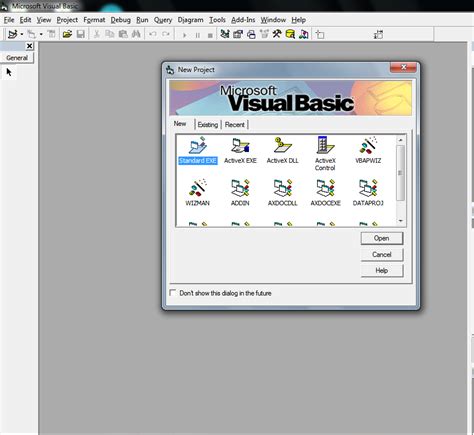Image resolution: width=474 pixels, height=435 pixels.
Task: Open the Window menu
Action: (x=273, y=20)
